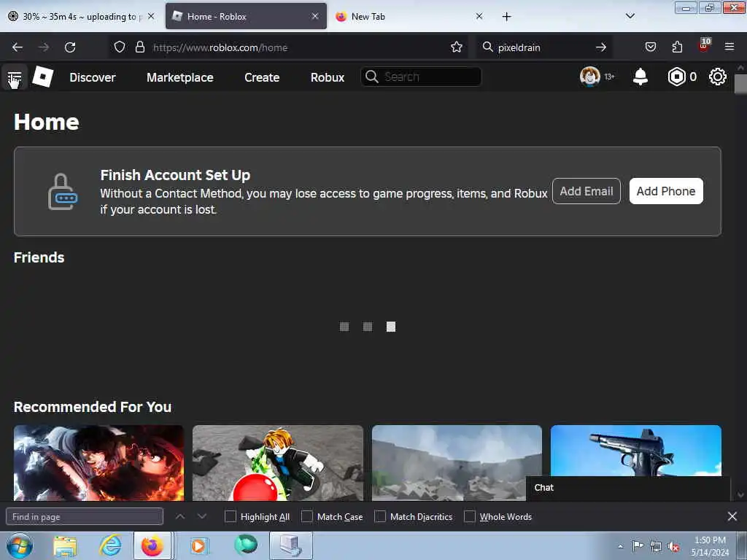Open the pistol game thumbnail
Screen dimensions: 747x560
636,450
